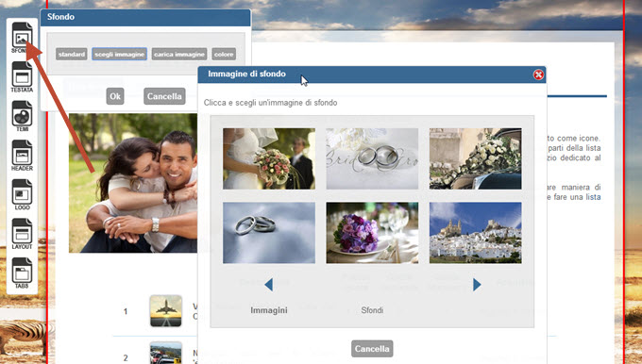Choose the bride with bouquet thumbnail
This screenshot has width=642, height=364.
pos(269,158)
